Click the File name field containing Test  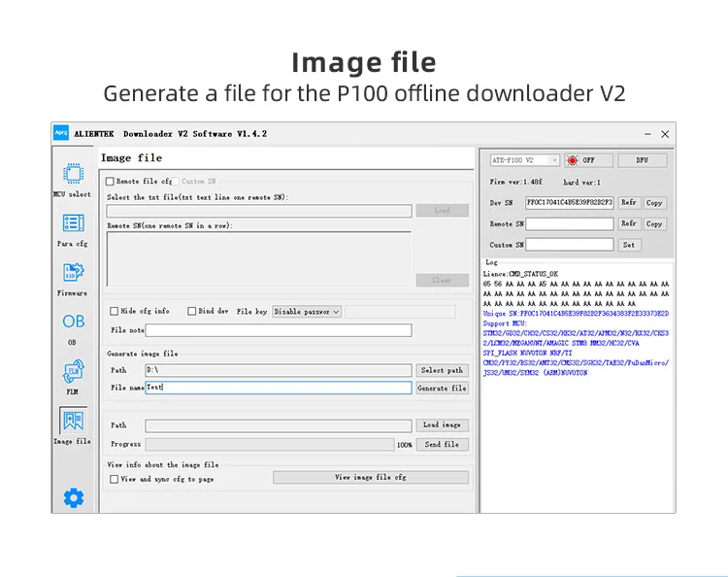click(x=279, y=388)
